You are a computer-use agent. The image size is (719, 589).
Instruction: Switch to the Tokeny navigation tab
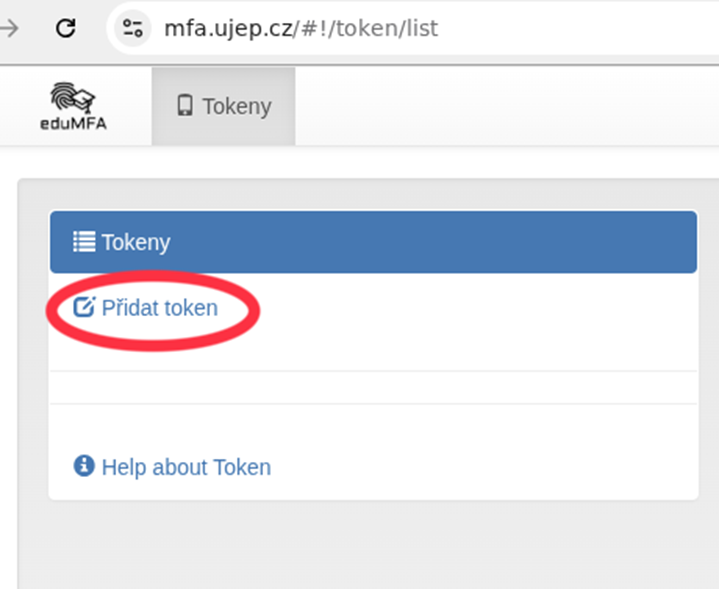pos(224,106)
